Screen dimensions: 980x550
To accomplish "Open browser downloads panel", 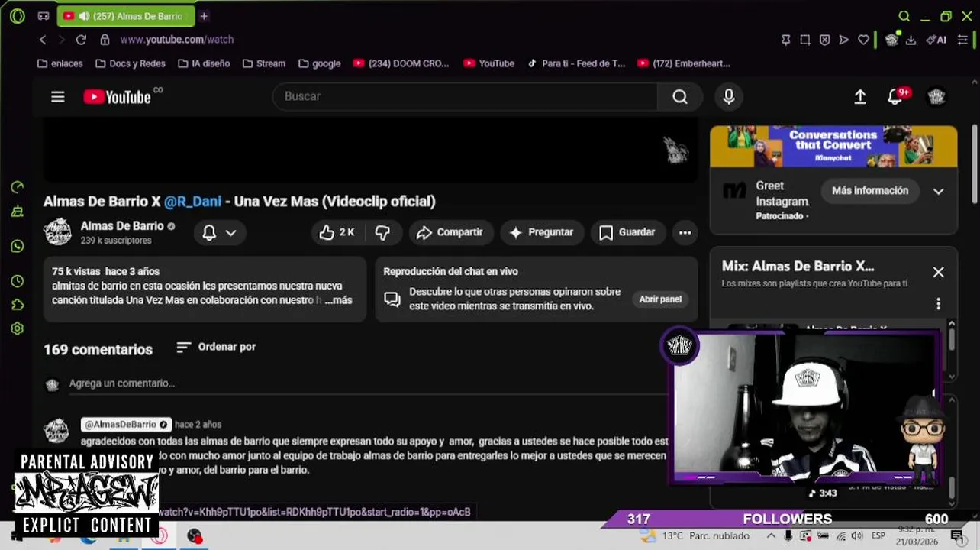I will tap(911, 40).
